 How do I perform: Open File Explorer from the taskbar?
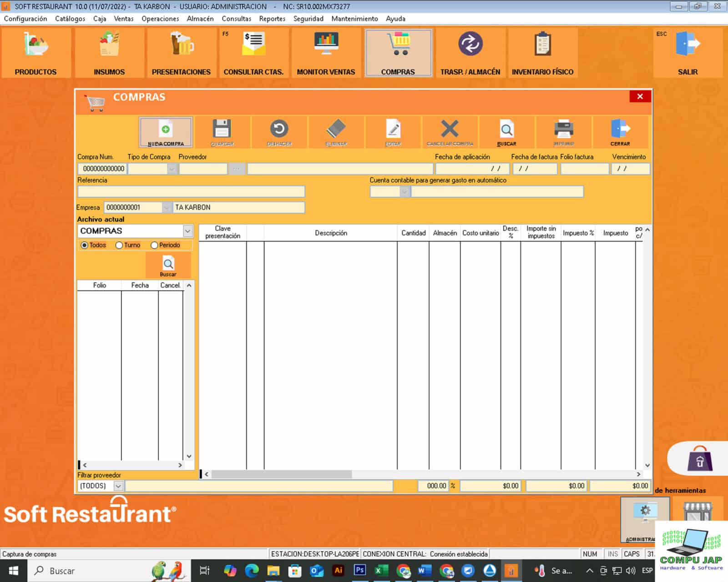coord(273,570)
